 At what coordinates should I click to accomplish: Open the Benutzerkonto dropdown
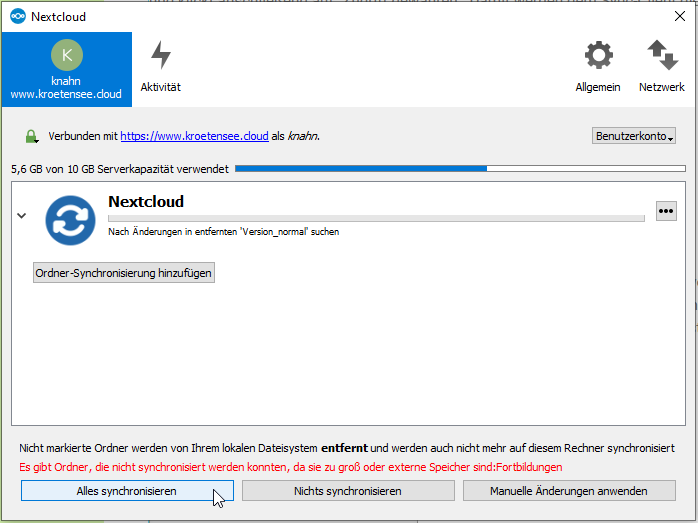[x=634, y=136]
